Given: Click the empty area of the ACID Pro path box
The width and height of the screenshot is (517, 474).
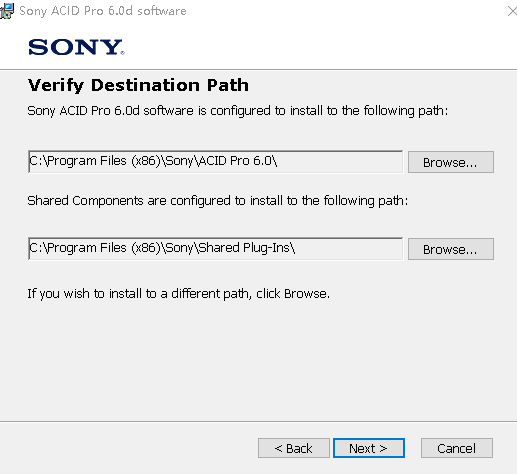Looking at the screenshot, I should 340,162.
